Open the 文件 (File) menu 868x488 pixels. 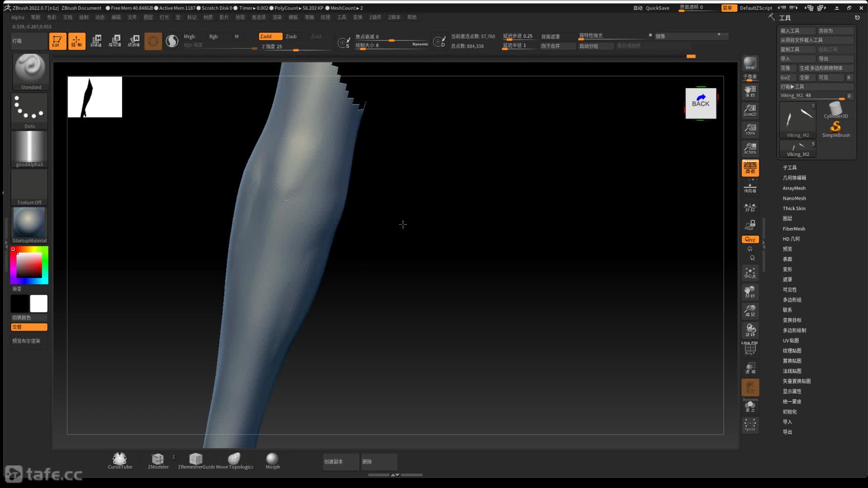(x=132, y=17)
